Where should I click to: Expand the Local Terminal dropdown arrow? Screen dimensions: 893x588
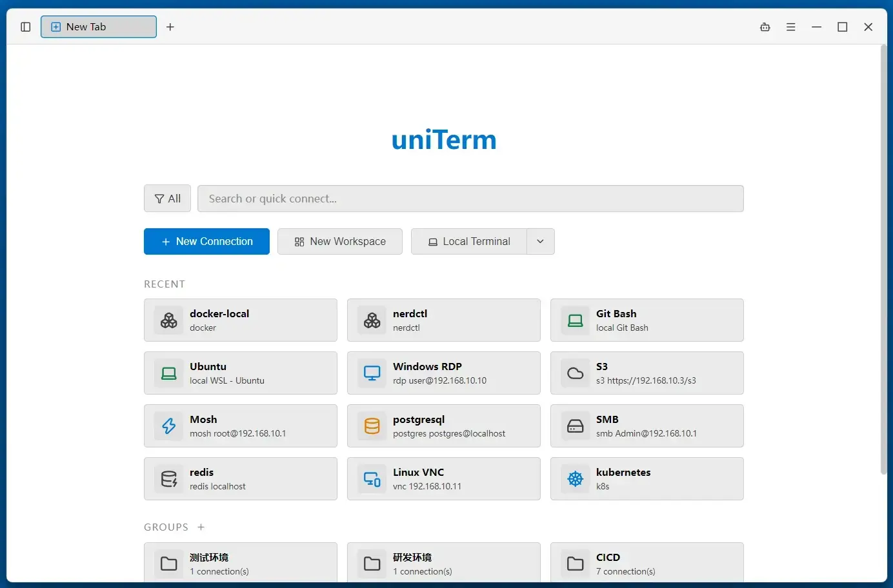tap(541, 242)
